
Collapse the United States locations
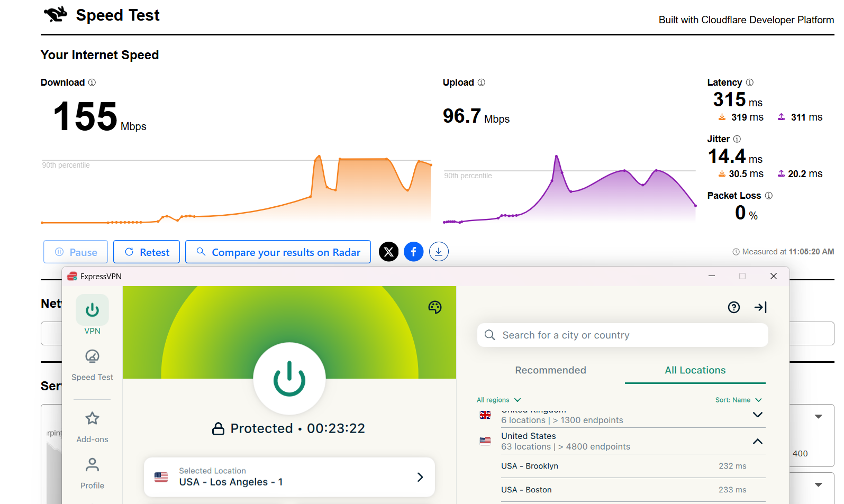758,441
